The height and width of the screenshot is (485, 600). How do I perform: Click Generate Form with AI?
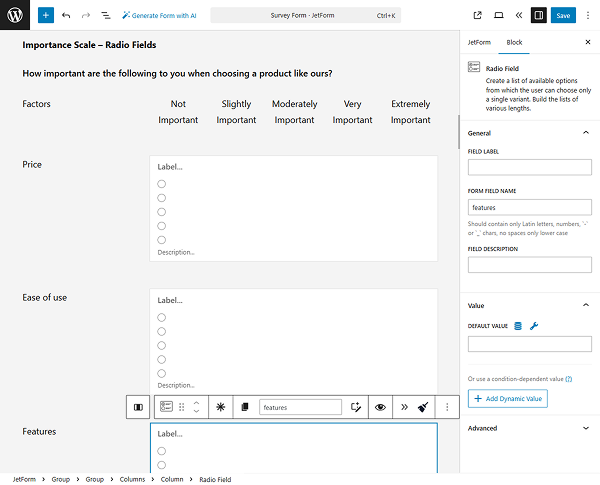(159, 15)
